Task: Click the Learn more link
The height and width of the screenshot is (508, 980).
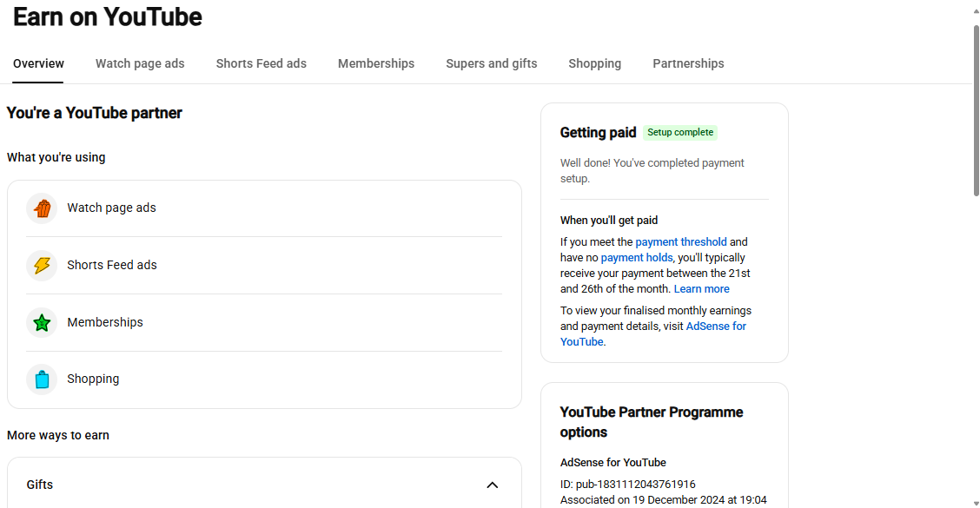Action: tap(701, 288)
